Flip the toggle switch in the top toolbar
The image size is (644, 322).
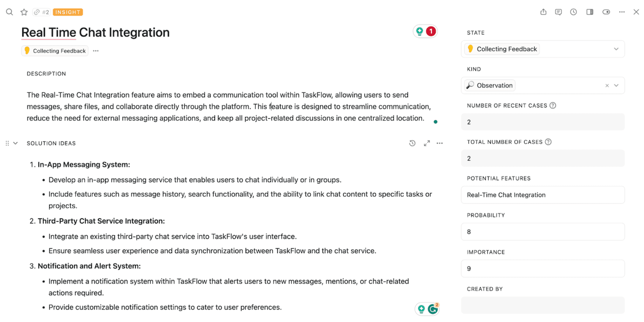[606, 12]
